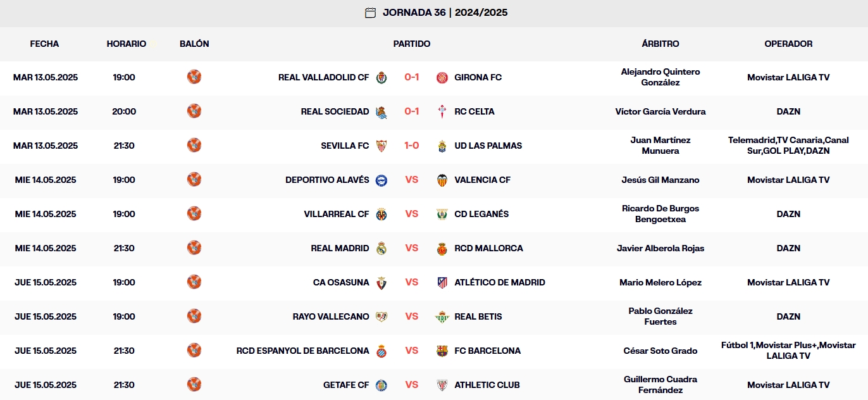Click the VS label for Rayo Vallecano vs Real Betis
This screenshot has height=400, width=868.
coord(411,316)
